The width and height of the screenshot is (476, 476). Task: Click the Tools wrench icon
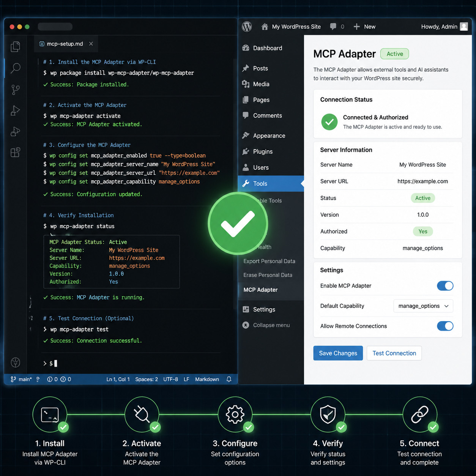[246, 183]
